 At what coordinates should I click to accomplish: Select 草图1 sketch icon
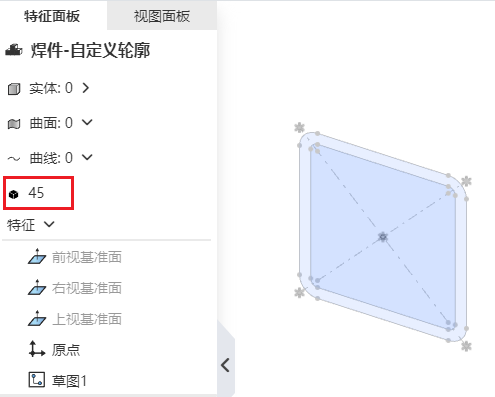pyautogui.click(x=37, y=380)
